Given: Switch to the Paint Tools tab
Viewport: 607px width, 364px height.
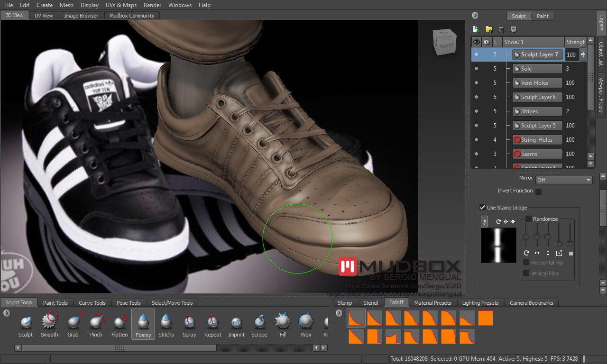Looking at the screenshot, I should [x=55, y=303].
